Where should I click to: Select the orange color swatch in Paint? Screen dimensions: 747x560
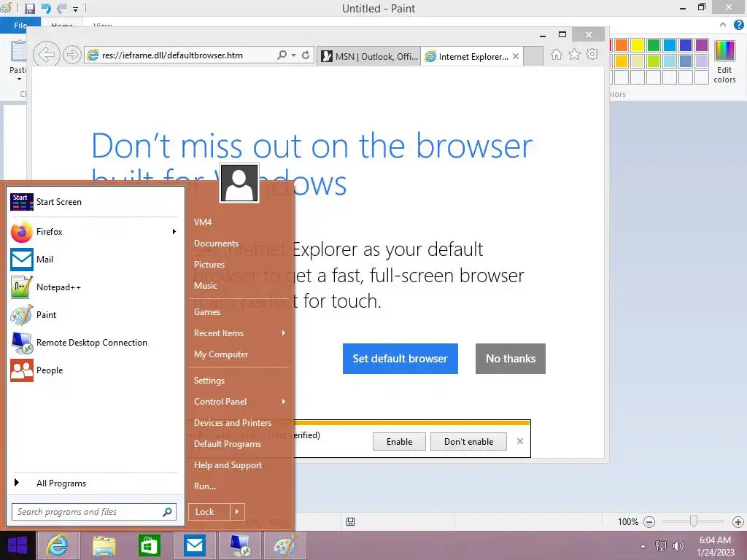[622, 45]
